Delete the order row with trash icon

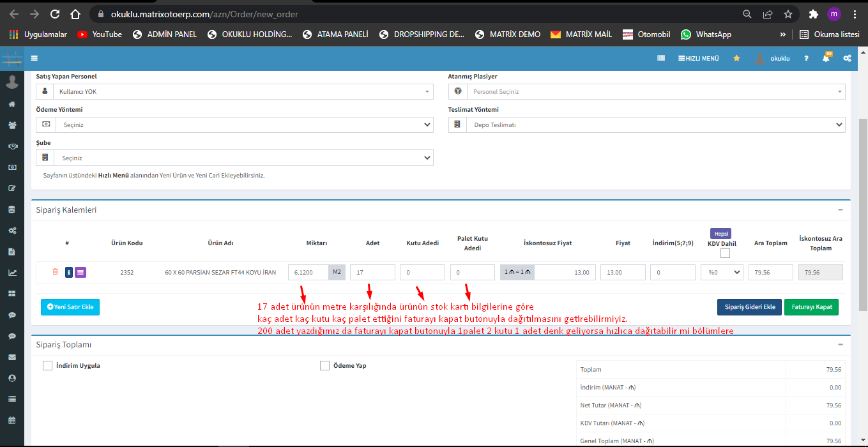[56, 272]
